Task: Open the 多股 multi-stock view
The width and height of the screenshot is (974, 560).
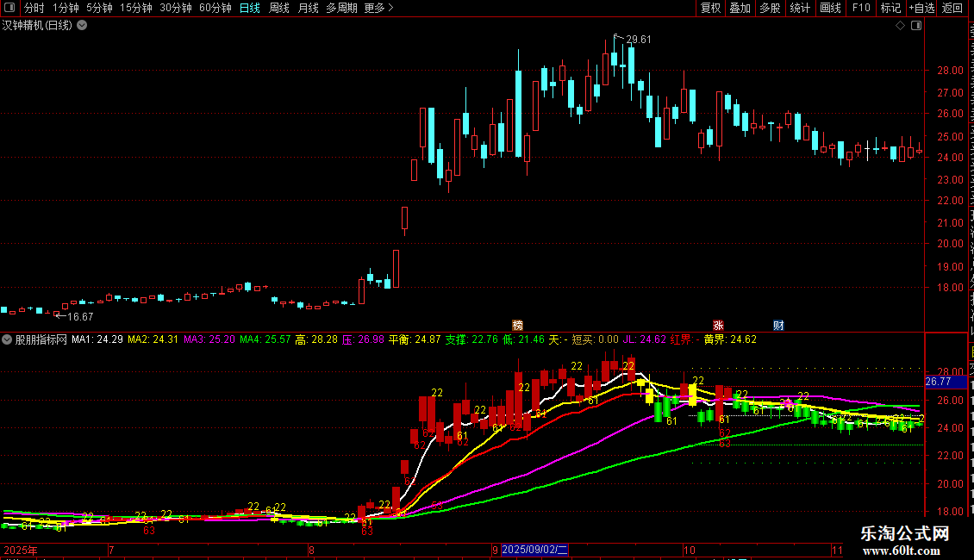Action: point(771,8)
